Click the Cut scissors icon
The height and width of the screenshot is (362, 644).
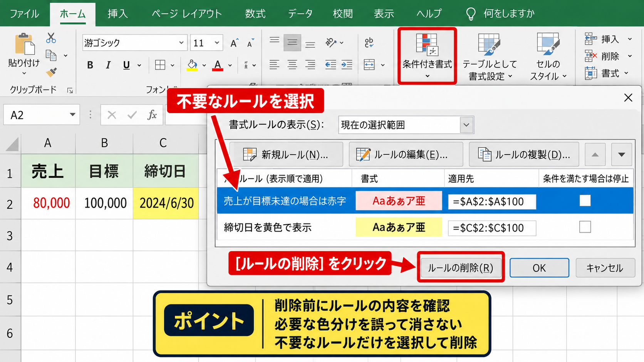pos(51,38)
